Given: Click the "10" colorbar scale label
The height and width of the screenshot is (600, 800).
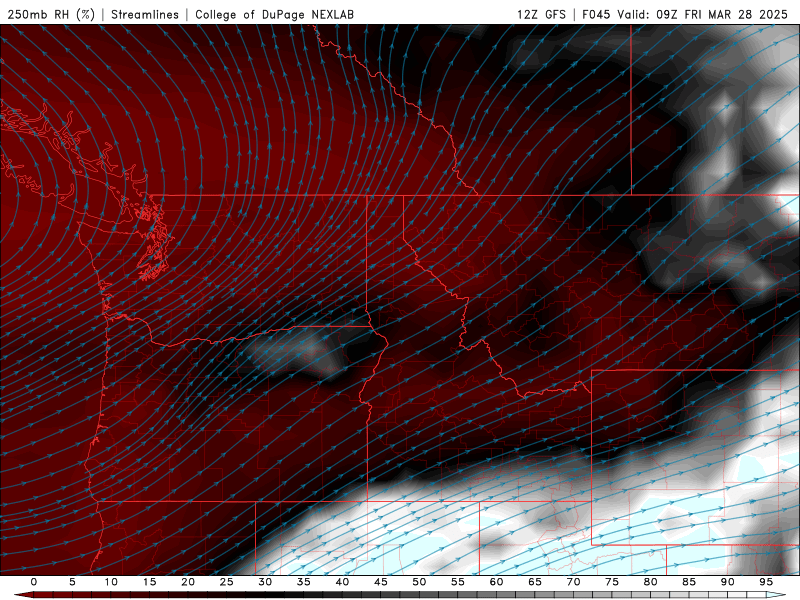Looking at the screenshot, I should [x=111, y=582].
